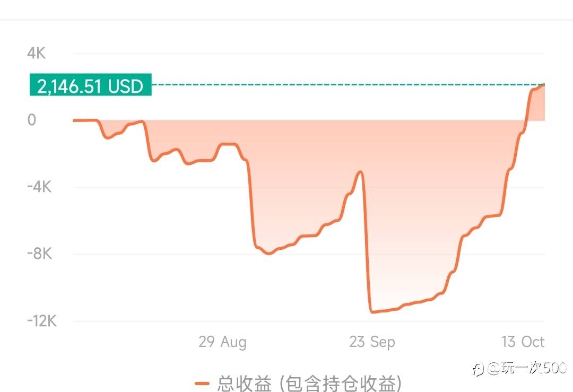The width and height of the screenshot is (573, 392).
Task: Click the curve's trough near -8K after 29 Aug
Action: coord(269,254)
